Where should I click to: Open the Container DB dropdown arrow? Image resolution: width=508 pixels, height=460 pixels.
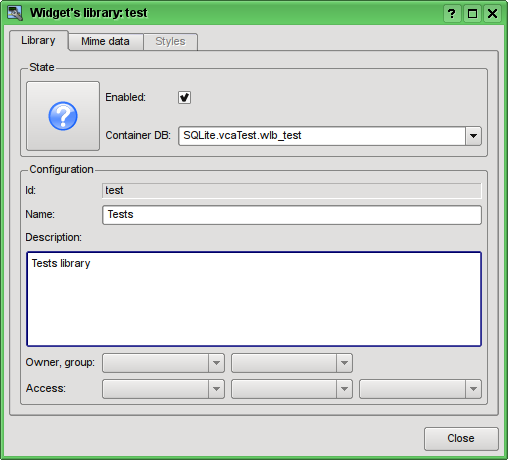(473, 136)
